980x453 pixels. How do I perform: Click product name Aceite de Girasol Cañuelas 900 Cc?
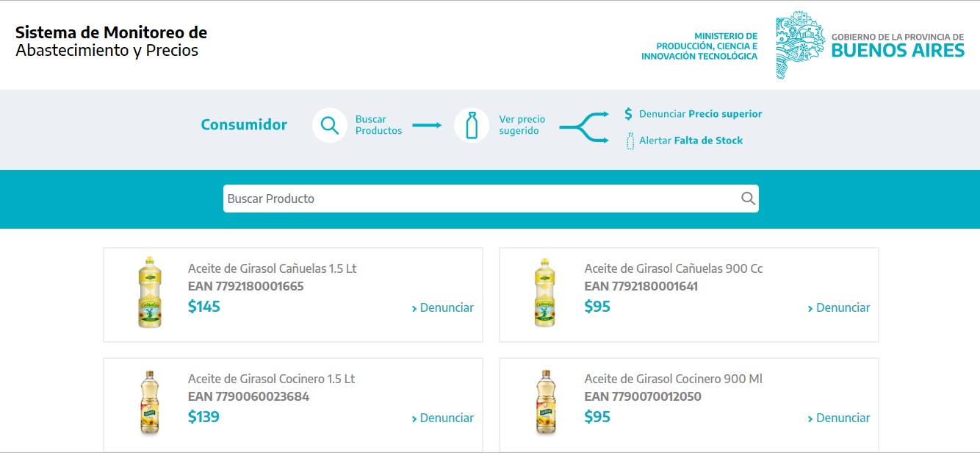[x=674, y=268]
